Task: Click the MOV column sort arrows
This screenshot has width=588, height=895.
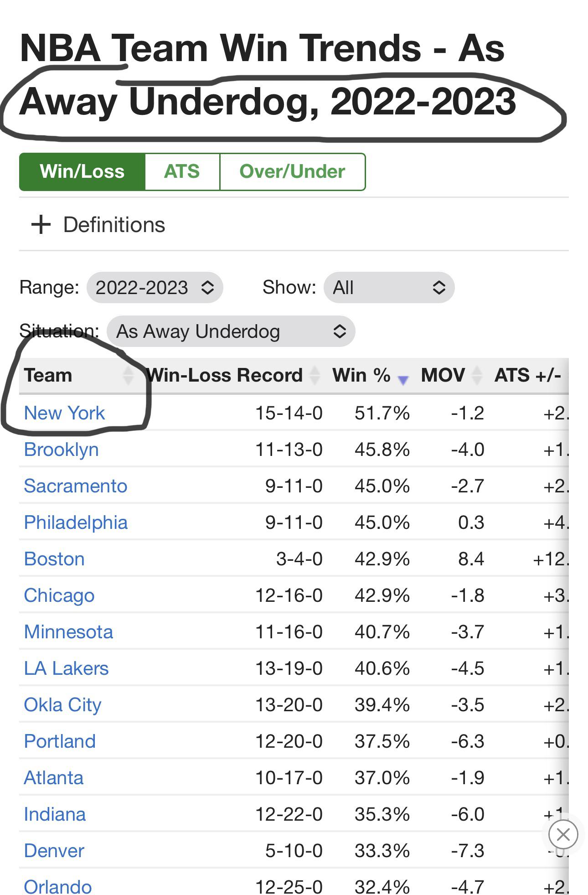Action: point(477,375)
